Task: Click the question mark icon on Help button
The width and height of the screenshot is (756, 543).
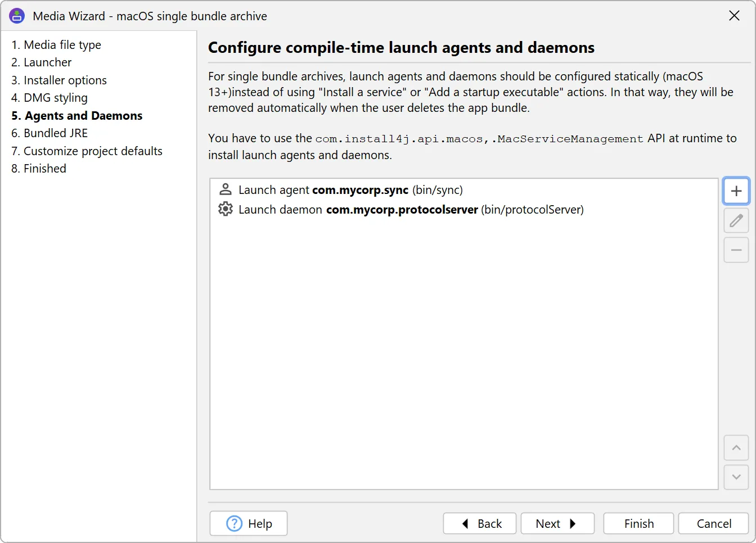Action: click(235, 523)
